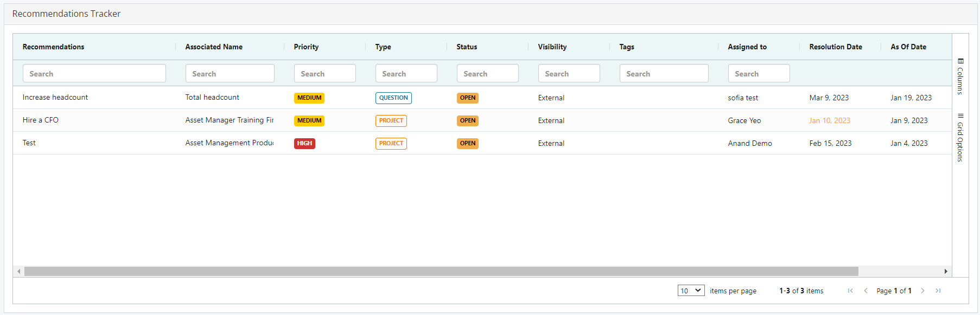The width and height of the screenshot is (980, 315).
Task: Sort by the Priority column header
Action: point(306,47)
